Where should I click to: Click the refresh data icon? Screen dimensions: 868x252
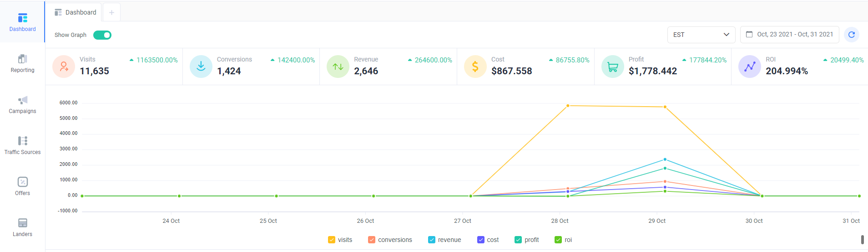tap(851, 35)
